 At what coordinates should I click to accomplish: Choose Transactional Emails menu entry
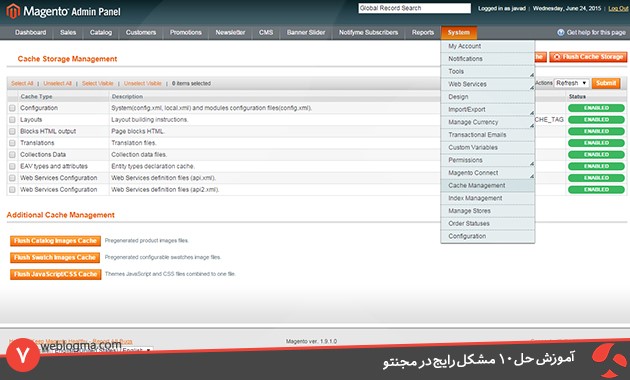(487, 135)
